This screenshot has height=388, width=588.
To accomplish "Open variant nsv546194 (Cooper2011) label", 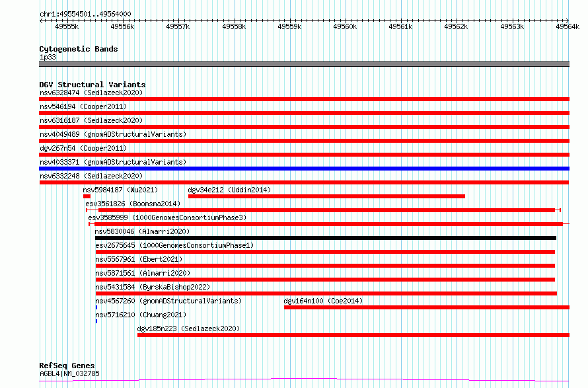I will coord(83,106).
